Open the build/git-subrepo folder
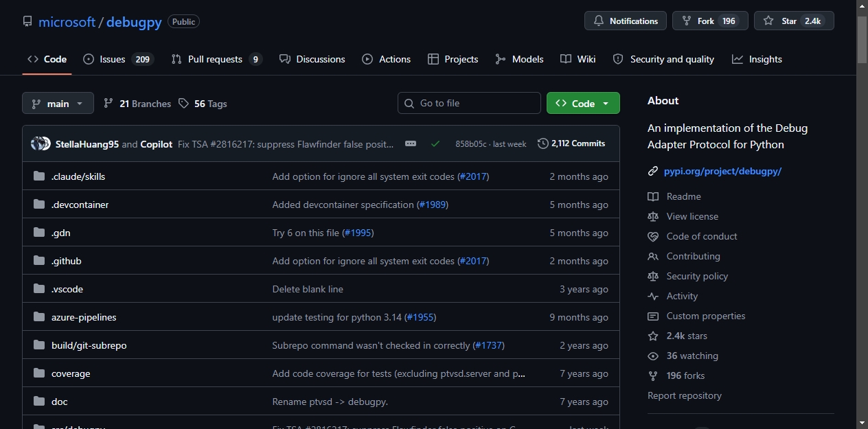The height and width of the screenshot is (429, 868). pyautogui.click(x=89, y=345)
